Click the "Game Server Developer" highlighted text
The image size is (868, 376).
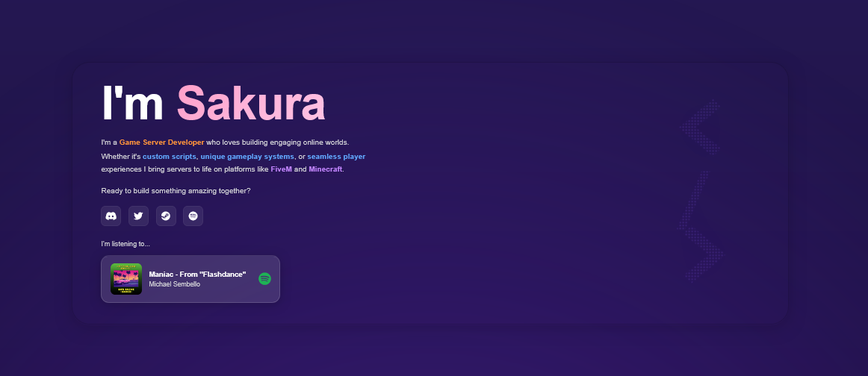pos(161,142)
